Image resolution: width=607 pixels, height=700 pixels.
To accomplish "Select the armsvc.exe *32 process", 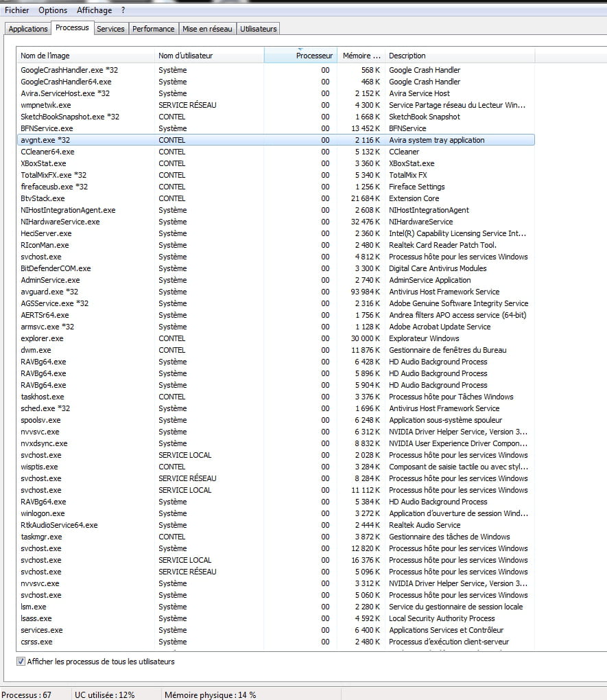I will (x=276, y=327).
